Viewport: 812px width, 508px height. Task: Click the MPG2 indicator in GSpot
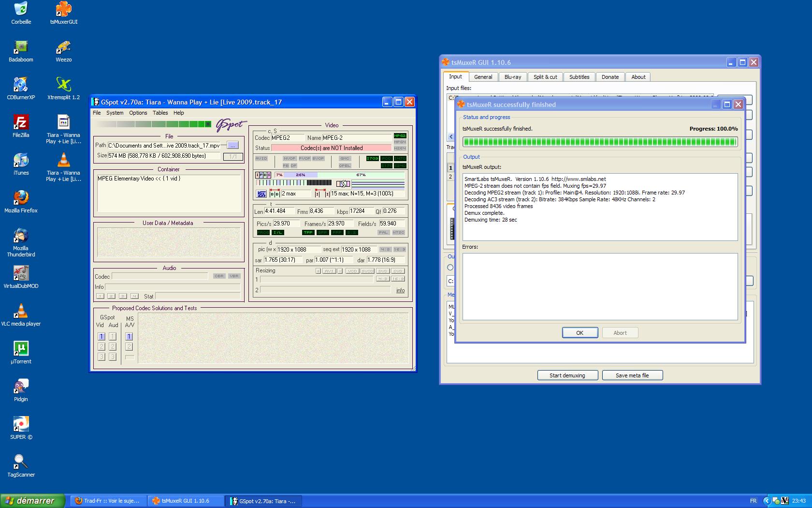(x=400, y=135)
